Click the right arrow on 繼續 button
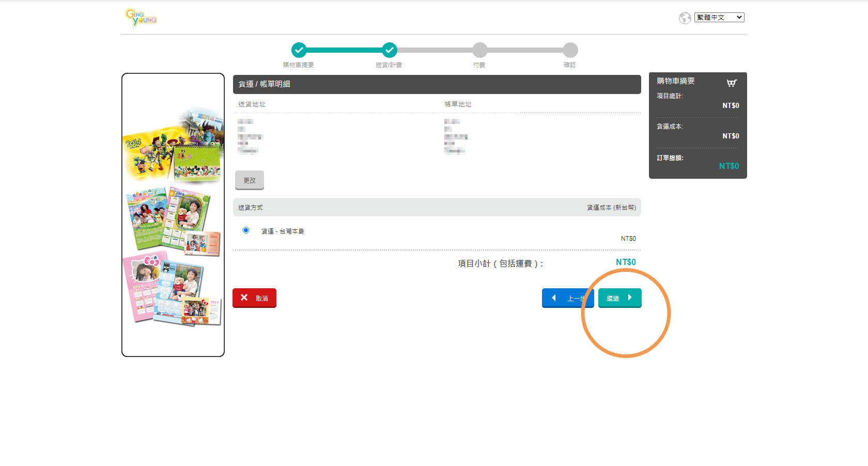Image resolution: width=868 pixels, height=466 pixels. tap(630, 298)
